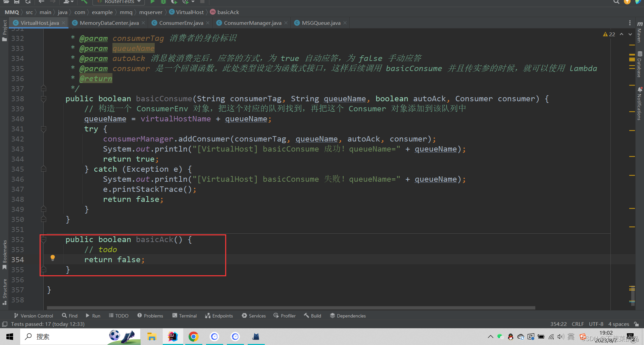Open the Project tool window

click(5, 31)
